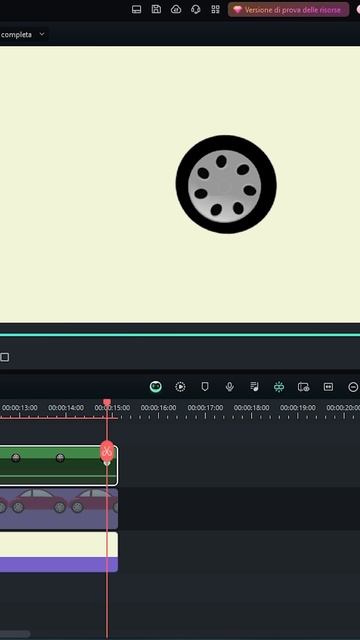Click the 00:00:14:00 ruler label

[66, 408]
